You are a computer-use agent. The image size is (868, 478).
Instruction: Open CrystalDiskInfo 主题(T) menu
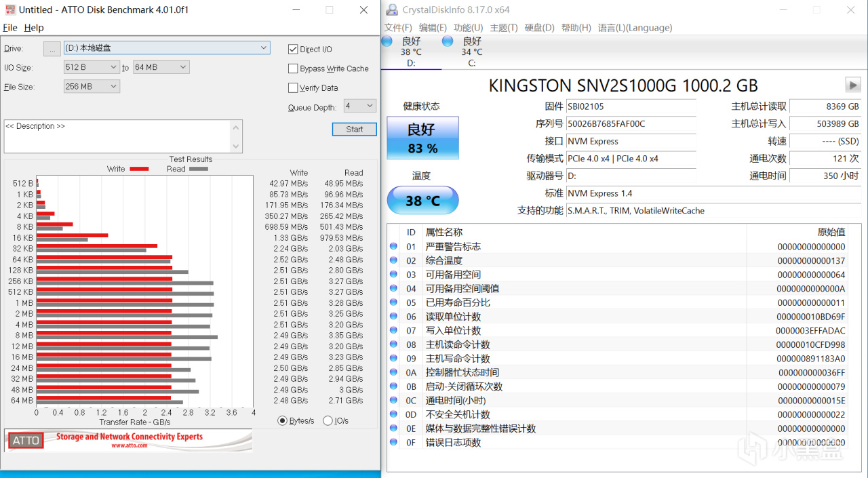point(504,28)
